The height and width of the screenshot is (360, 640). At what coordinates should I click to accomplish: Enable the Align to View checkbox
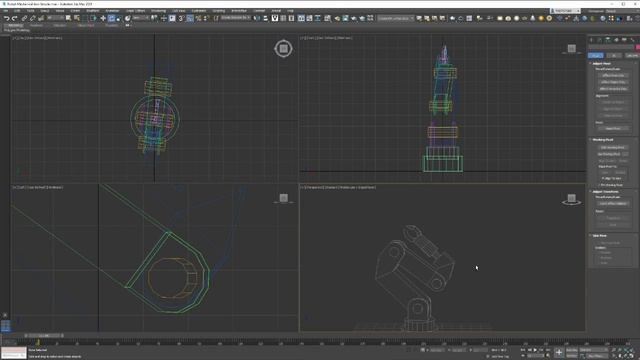[x=603, y=178]
